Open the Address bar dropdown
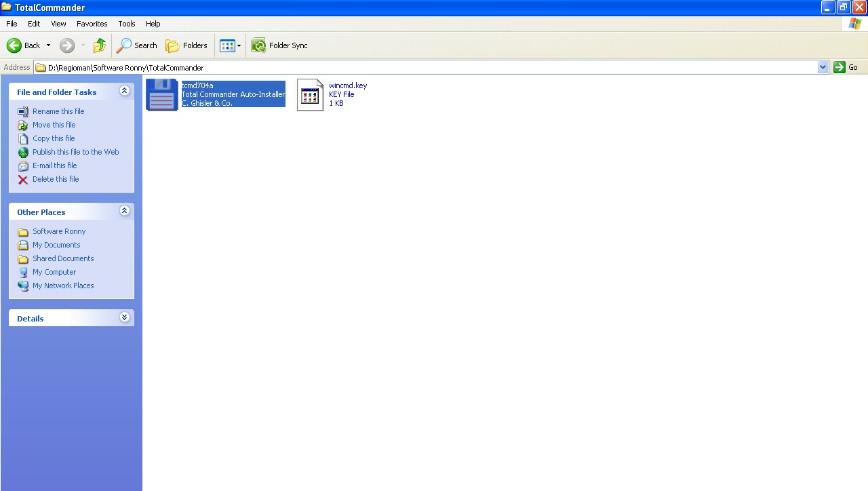The image size is (868, 491). [x=823, y=67]
